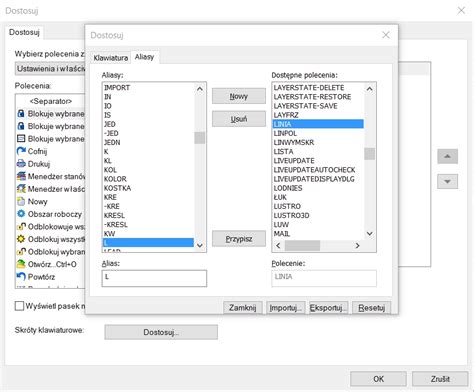This screenshot has height=392, width=474.
Task: Move item up with up arrow button
Action: coord(447,156)
